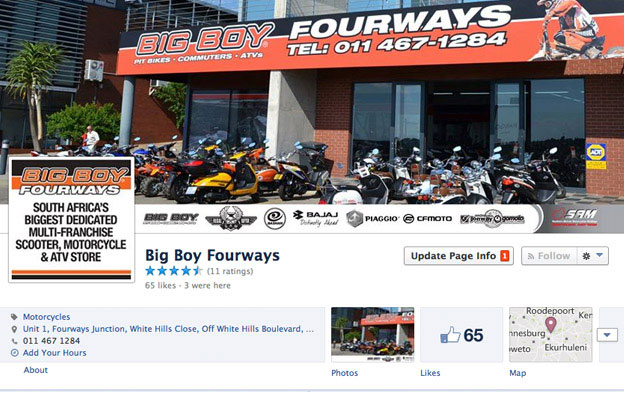Click the tag icon beside Motorcycles
The width and height of the screenshot is (624, 400).
coord(14,317)
